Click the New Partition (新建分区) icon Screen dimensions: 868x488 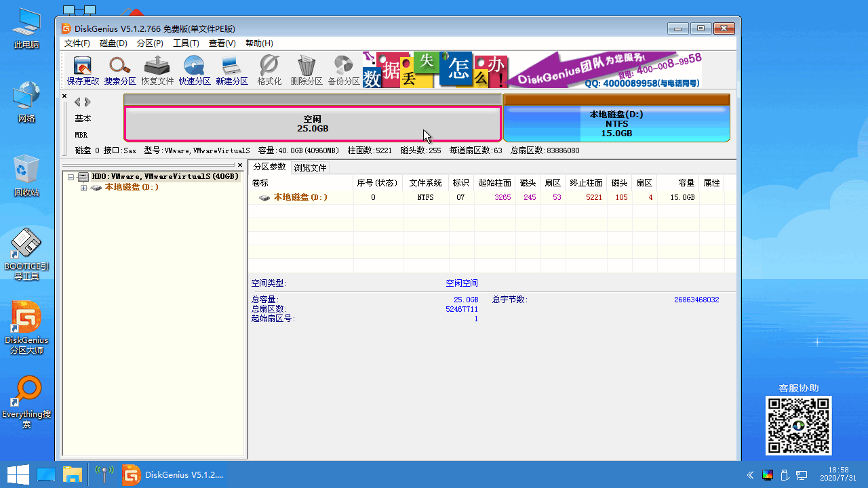coord(232,70)
